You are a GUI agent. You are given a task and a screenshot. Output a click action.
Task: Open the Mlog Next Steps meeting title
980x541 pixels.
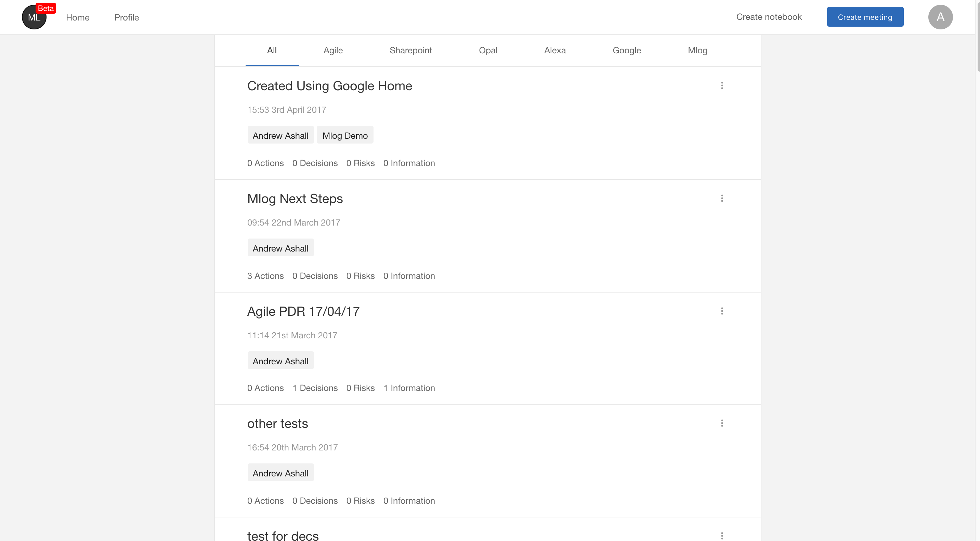click(x=295, y=199)
